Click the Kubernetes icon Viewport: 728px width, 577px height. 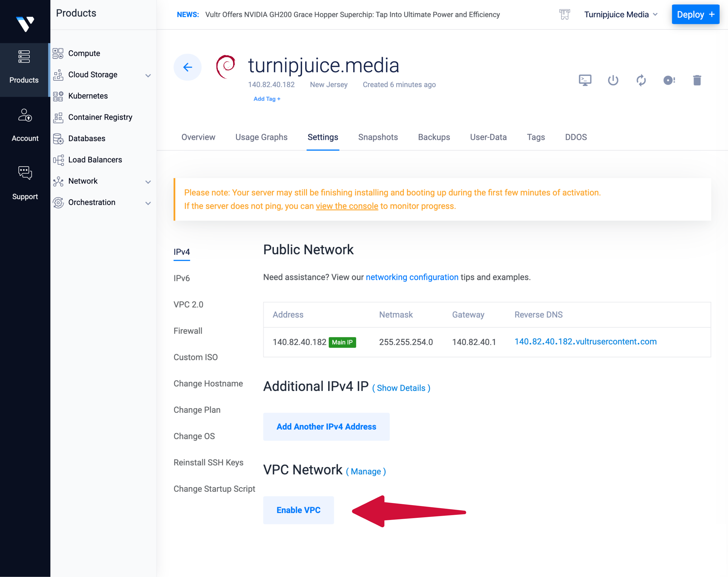(x=58, y=96)
